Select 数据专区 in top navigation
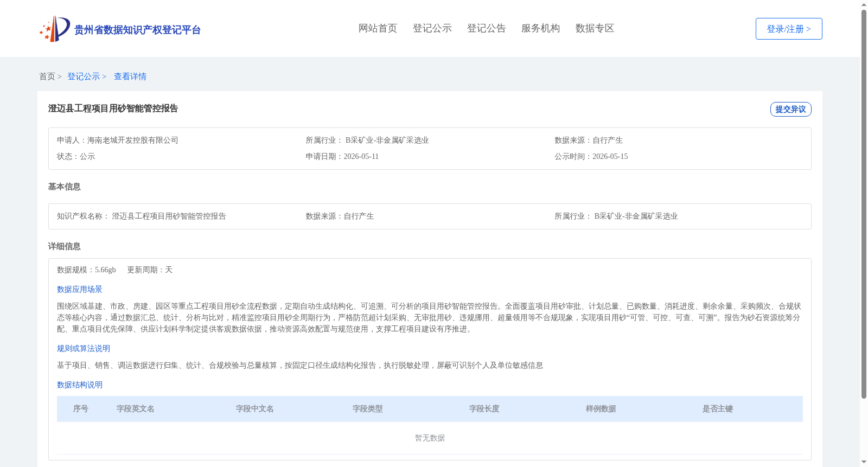This screenshot has width=868, height=467. pos(595,28)
